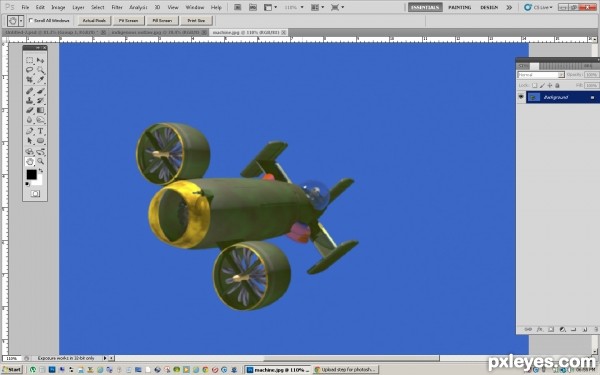Select the Rectangular Marquee tool
Screen dimensions: 600x375
coord(29,60)
